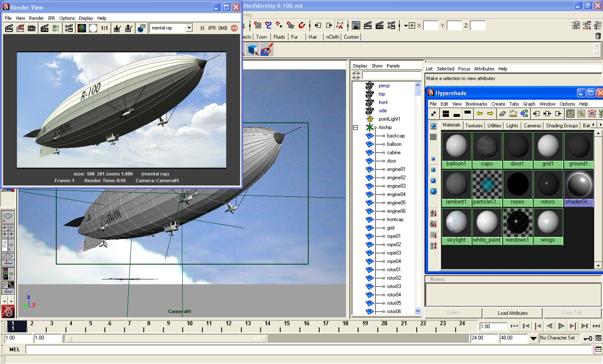Collapse the Airship group in the Outliner
Image resolution: width=603 pixels, height=364 pixels.
pos(355,127)
